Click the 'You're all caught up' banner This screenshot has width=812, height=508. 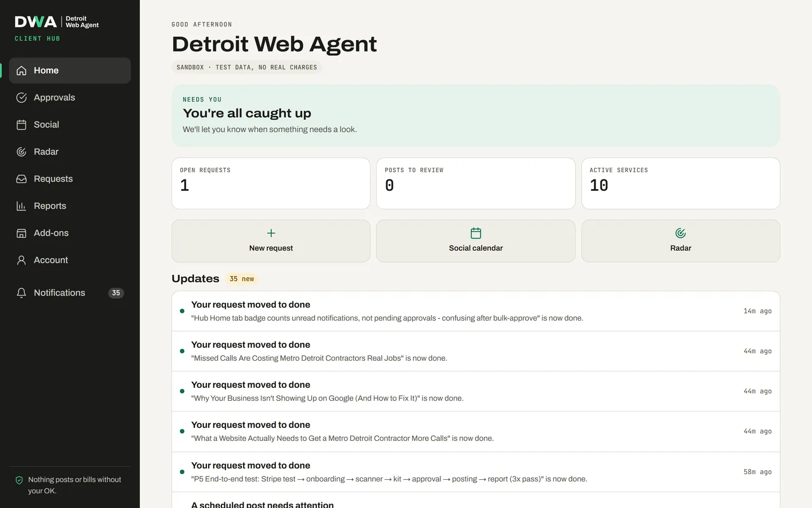(476, 116)
